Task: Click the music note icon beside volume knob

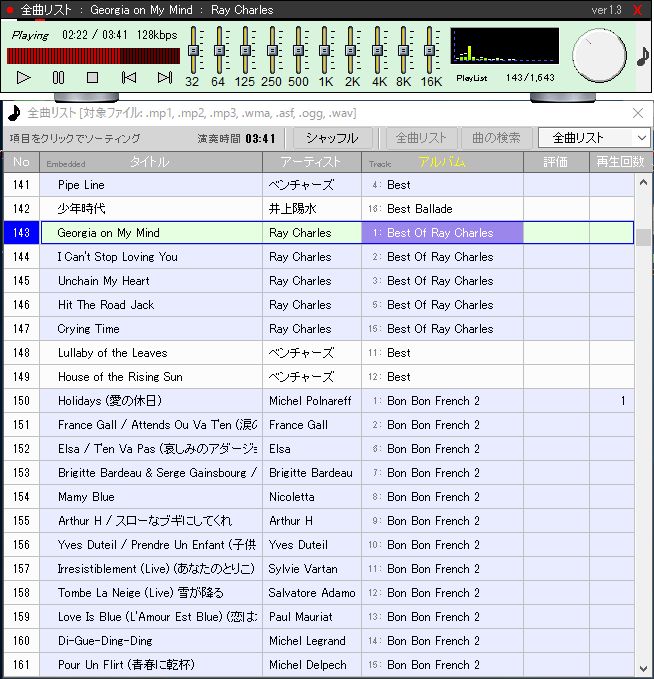Action: [642, 55]
